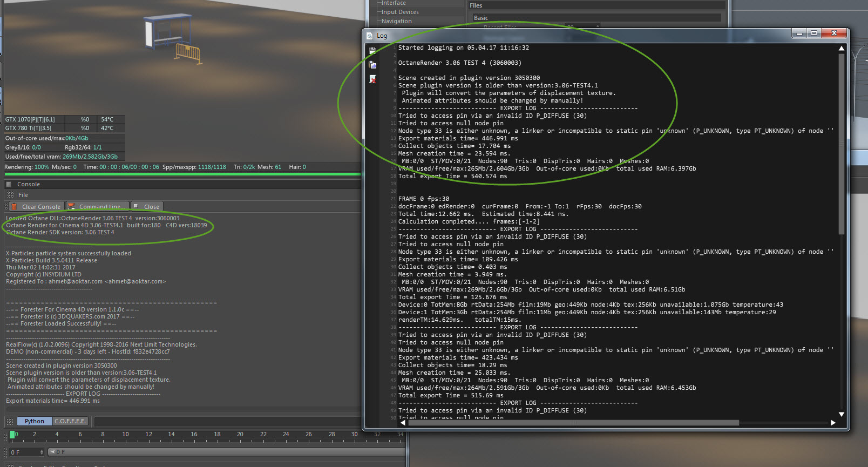Click the grip icon beside File menu
Viewport: 868px width, 467px height.
(x=10, y=195)
